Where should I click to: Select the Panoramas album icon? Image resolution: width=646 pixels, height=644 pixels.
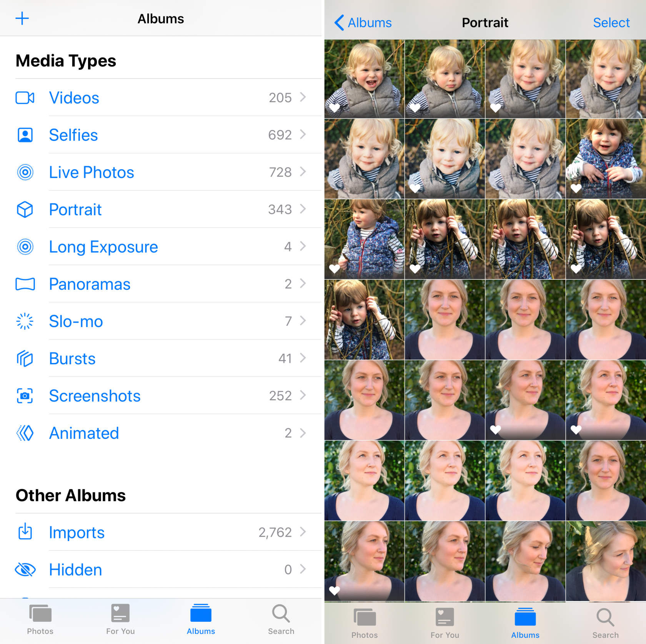click(25, 284)
